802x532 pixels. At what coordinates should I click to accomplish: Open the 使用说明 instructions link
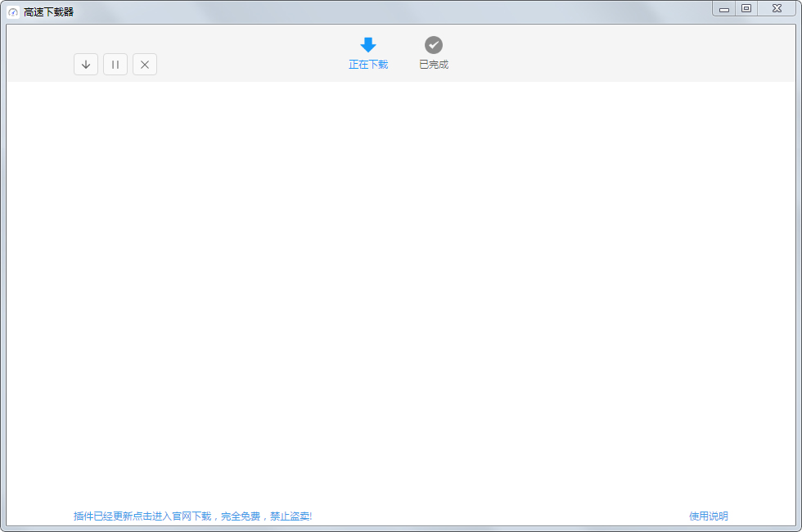click(x=707, y=516)
